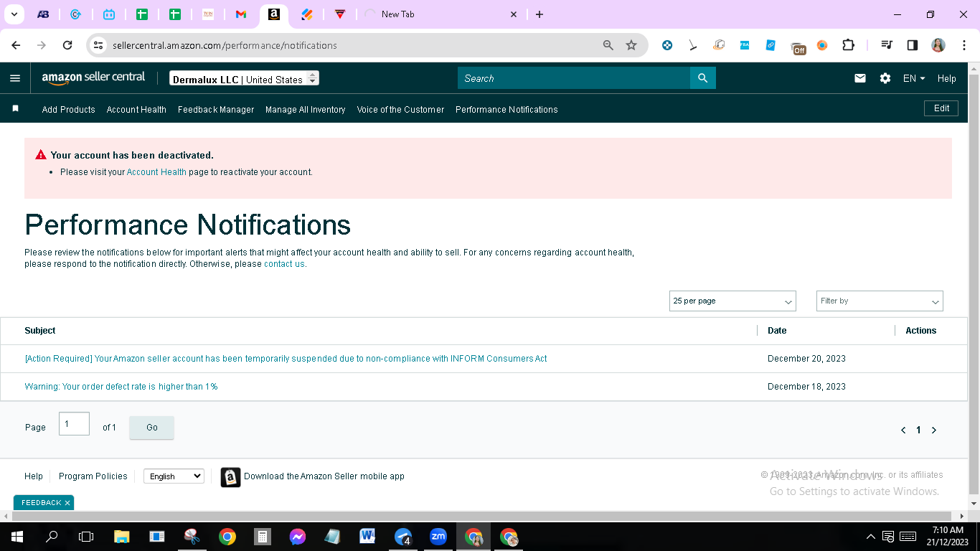The image size is (980, 551).
Task: Click the Seller Central search field
Action: [x=574, y=78]
